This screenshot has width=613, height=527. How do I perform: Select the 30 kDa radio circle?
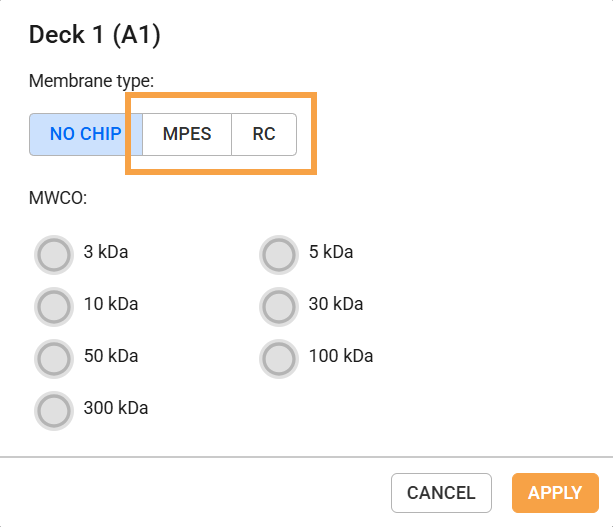(279, 304)
